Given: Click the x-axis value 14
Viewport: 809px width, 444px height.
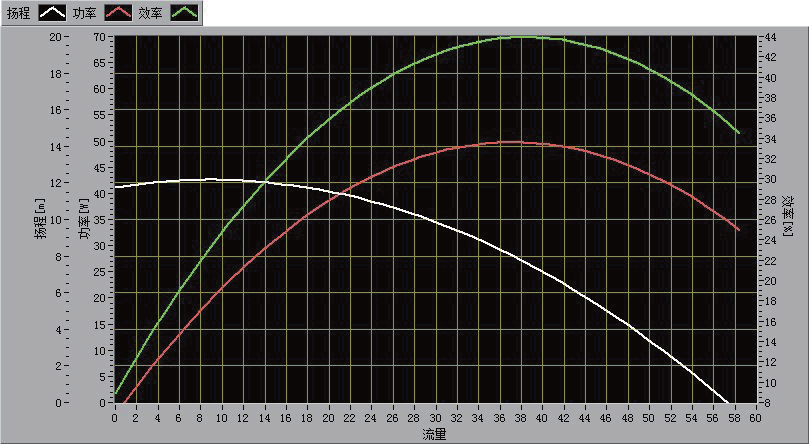Looking at the screenshot, I should (x=265, y=416).
